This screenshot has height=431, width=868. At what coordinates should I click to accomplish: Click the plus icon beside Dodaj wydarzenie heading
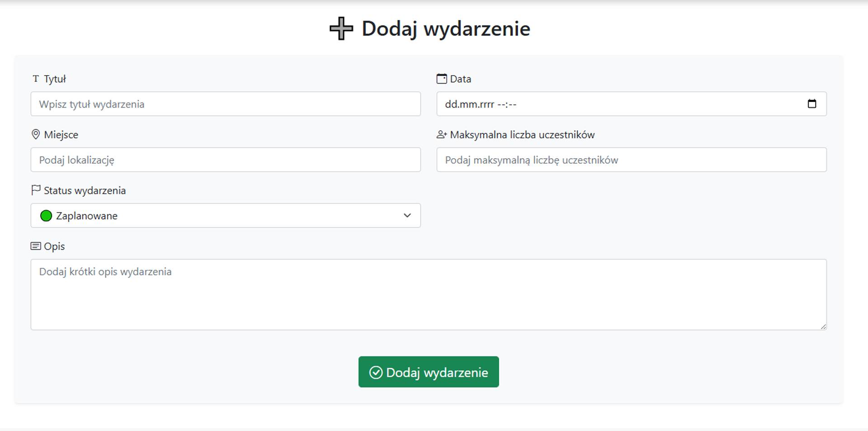[x=341, y=28]
